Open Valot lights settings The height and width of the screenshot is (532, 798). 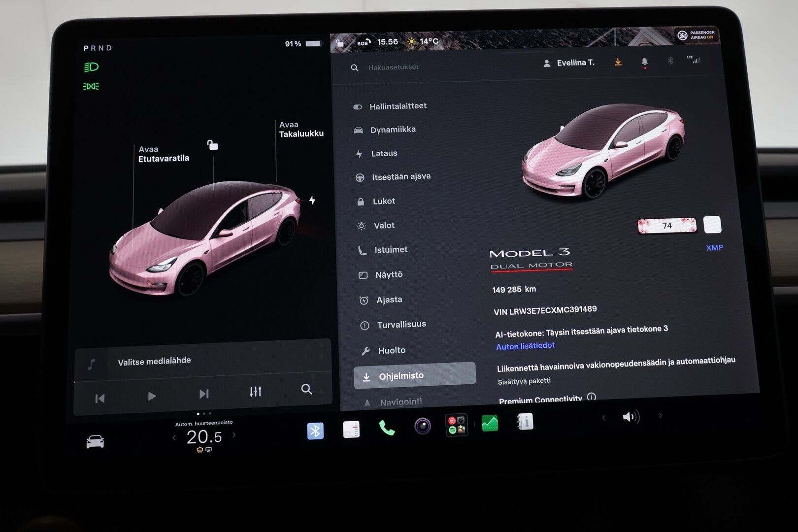(x=376, y=226)
